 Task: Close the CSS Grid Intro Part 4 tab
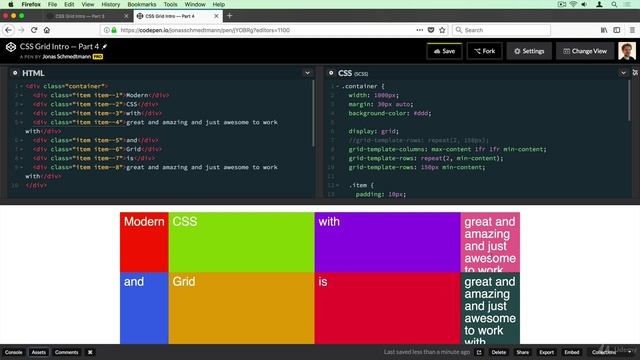click(216, 16)
